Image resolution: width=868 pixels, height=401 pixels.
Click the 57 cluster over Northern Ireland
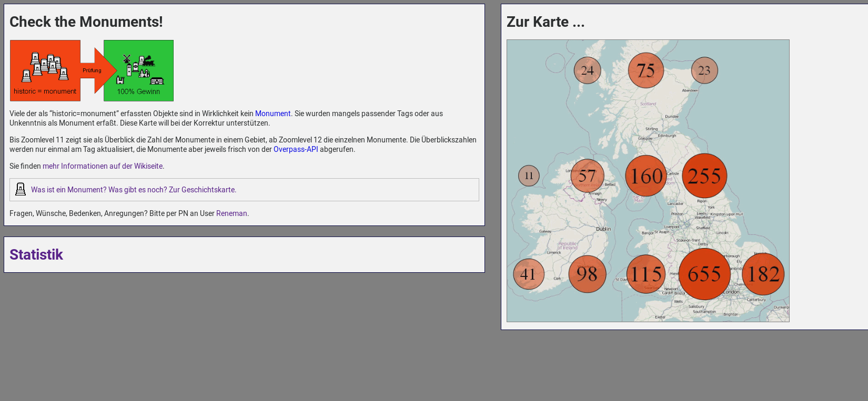587,176
